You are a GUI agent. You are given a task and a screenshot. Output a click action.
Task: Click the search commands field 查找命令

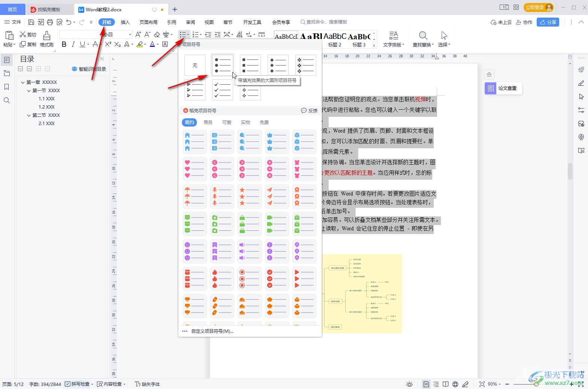click(324, 22)
